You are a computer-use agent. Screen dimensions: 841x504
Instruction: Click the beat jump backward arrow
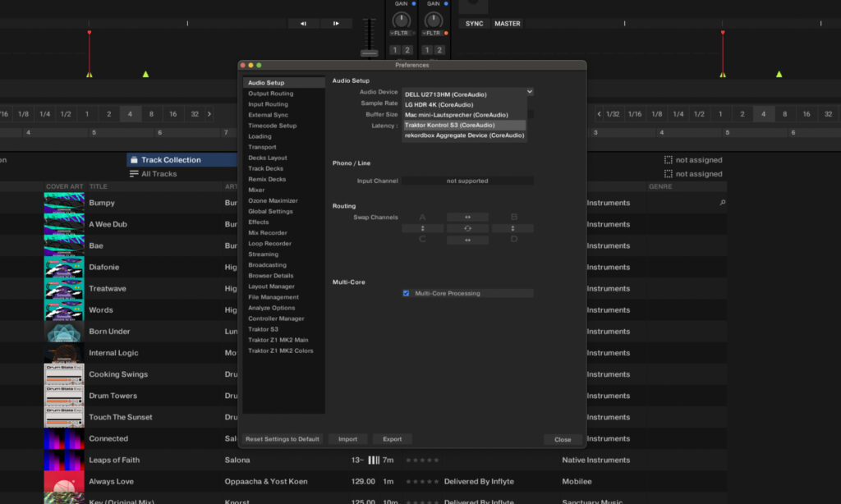(302, 23)
